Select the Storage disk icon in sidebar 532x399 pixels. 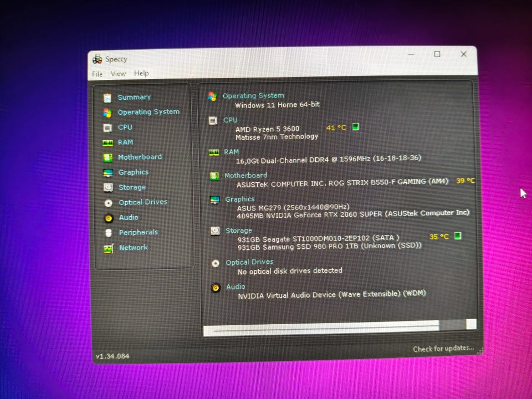click(x=108, y=188)
